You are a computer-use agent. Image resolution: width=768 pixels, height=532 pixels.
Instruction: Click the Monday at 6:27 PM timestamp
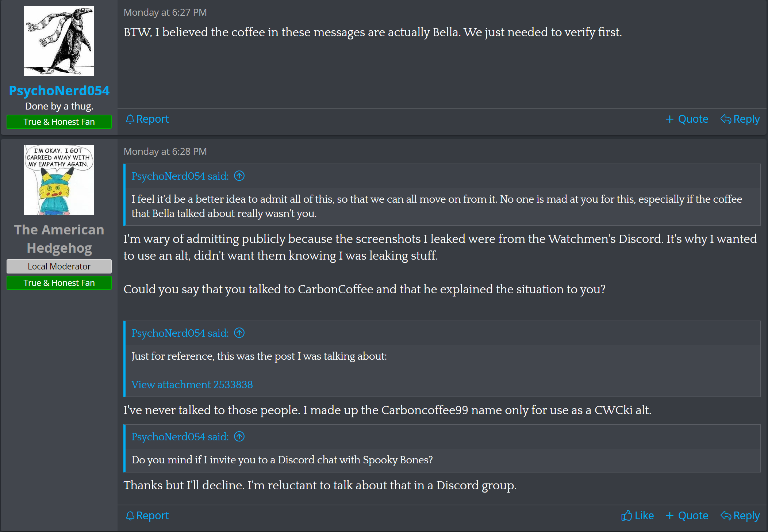(165, 12)
